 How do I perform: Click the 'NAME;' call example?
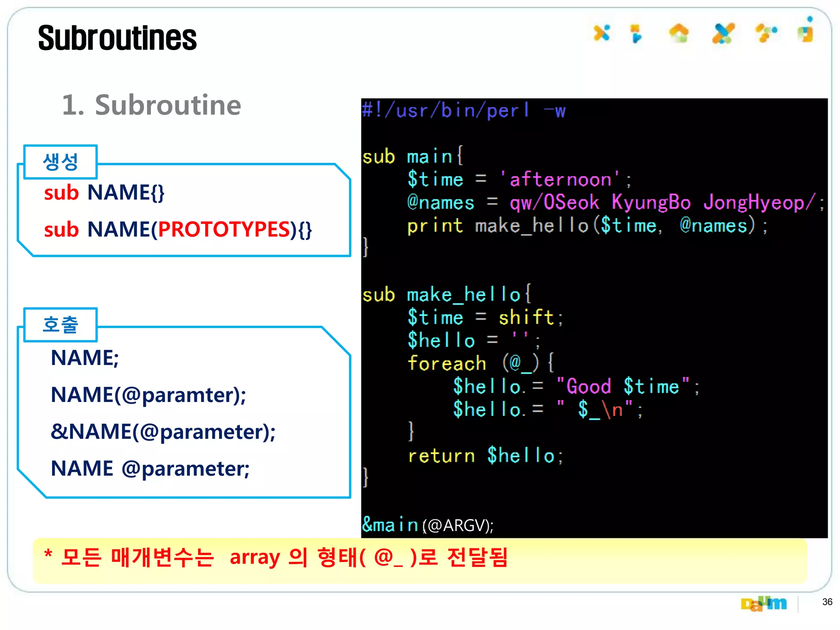[85, 358]
